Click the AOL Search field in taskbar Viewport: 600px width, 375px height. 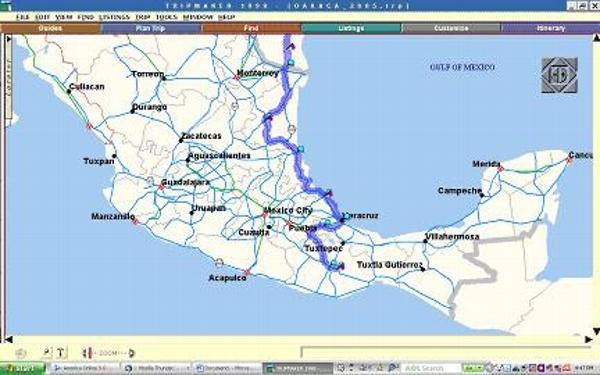click(430, 368)
